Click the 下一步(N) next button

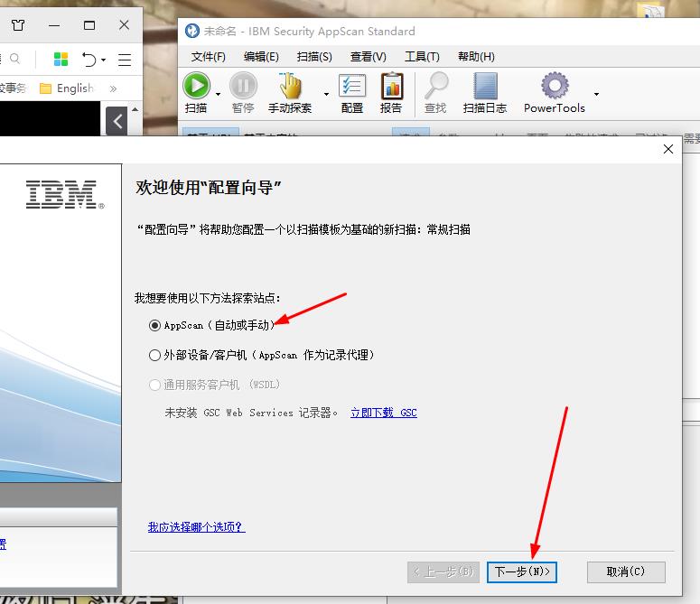point(522,571)
